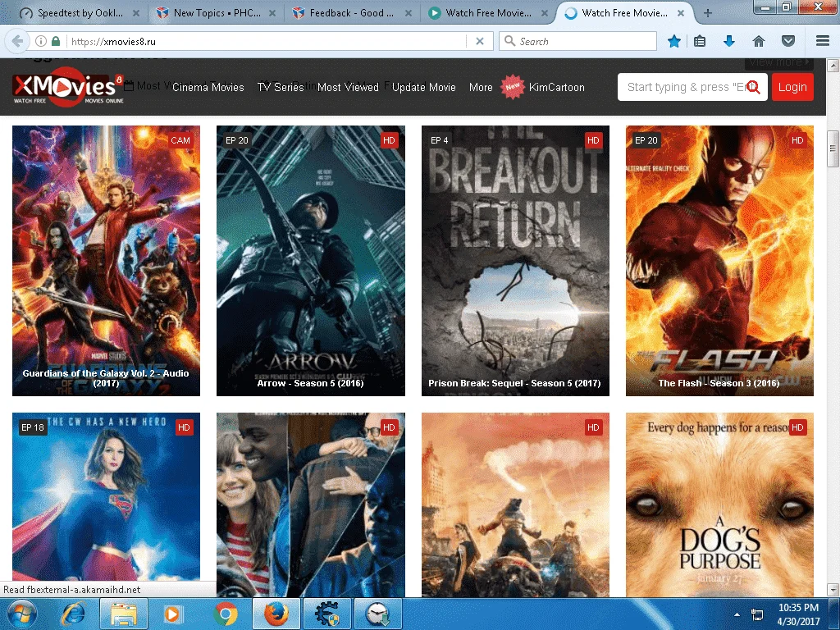Click scrollbar up arrow

(x=833, y=66)
